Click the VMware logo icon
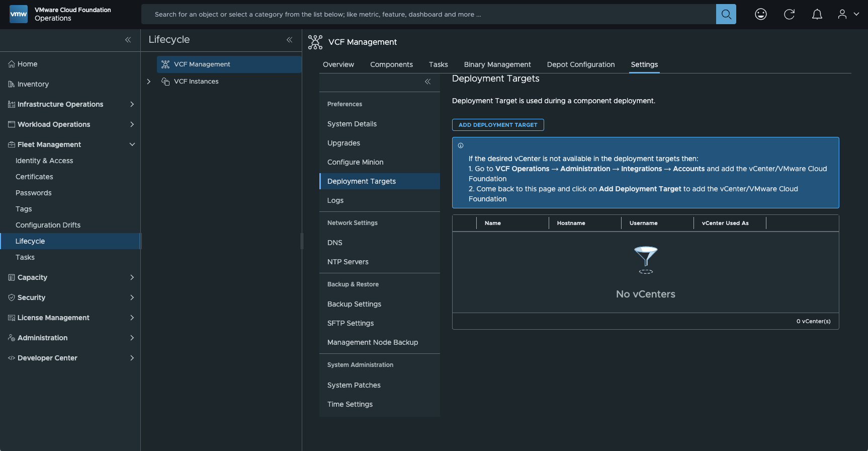 [19, 14]
